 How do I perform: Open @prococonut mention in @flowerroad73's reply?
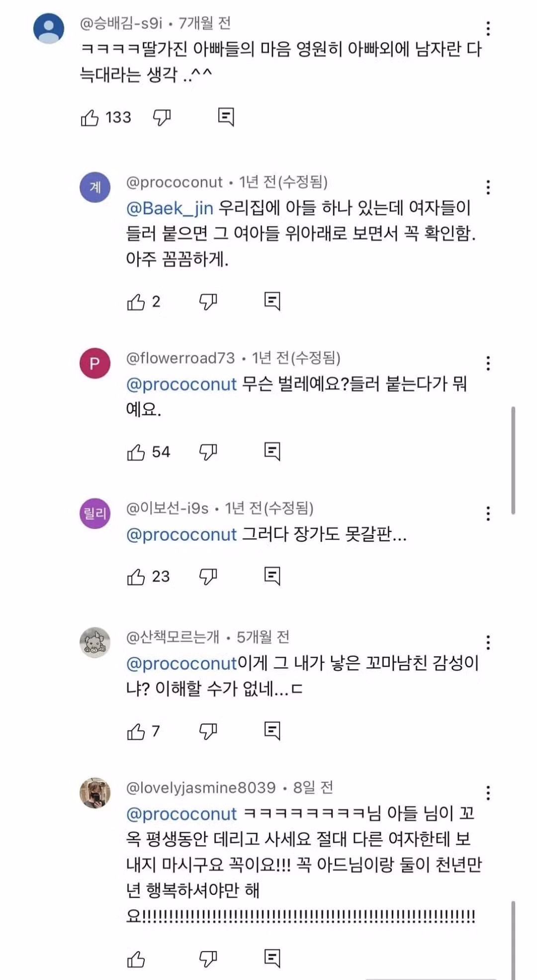click(x=181, y=384)
